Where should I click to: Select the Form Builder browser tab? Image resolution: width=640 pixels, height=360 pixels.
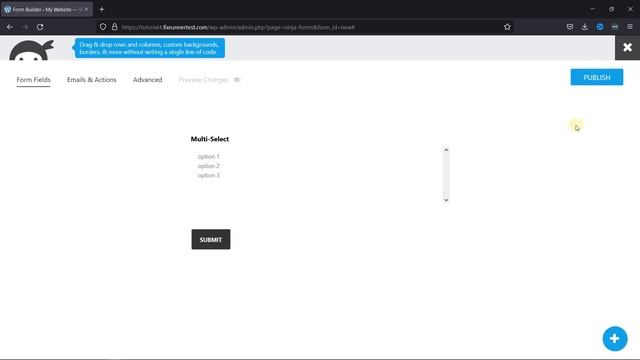click(x=47, y=9)
